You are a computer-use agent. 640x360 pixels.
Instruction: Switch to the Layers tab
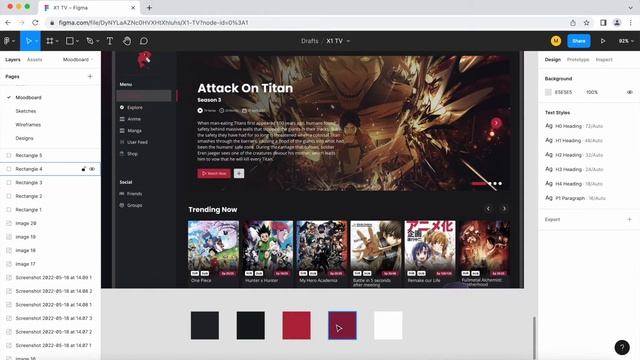coord(13,60)
